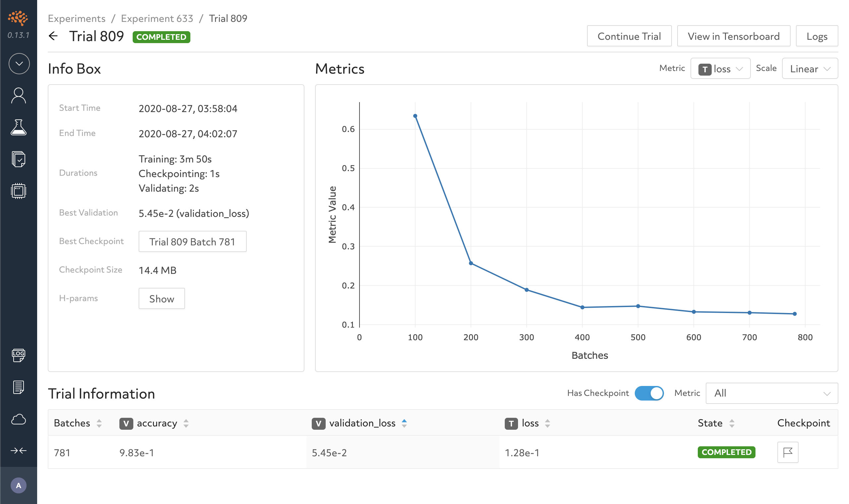The height and width of the screenshot is (504, 849).
Task: Open the user dashboard person icon
Action: [x=19, y=95]
